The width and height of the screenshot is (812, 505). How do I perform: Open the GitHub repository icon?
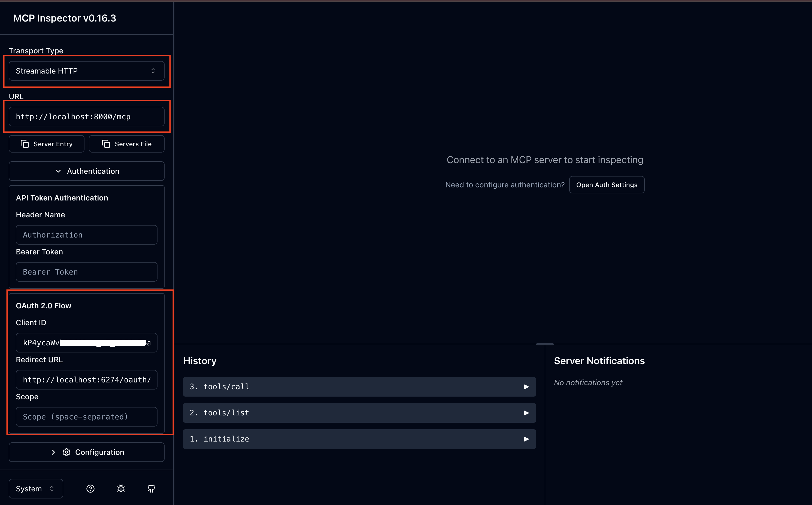[151, 489]
